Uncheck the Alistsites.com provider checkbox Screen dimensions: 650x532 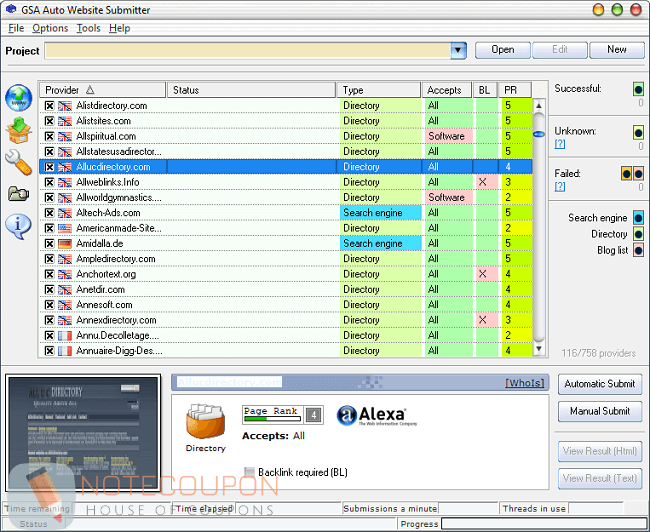[x=49, y=121]
